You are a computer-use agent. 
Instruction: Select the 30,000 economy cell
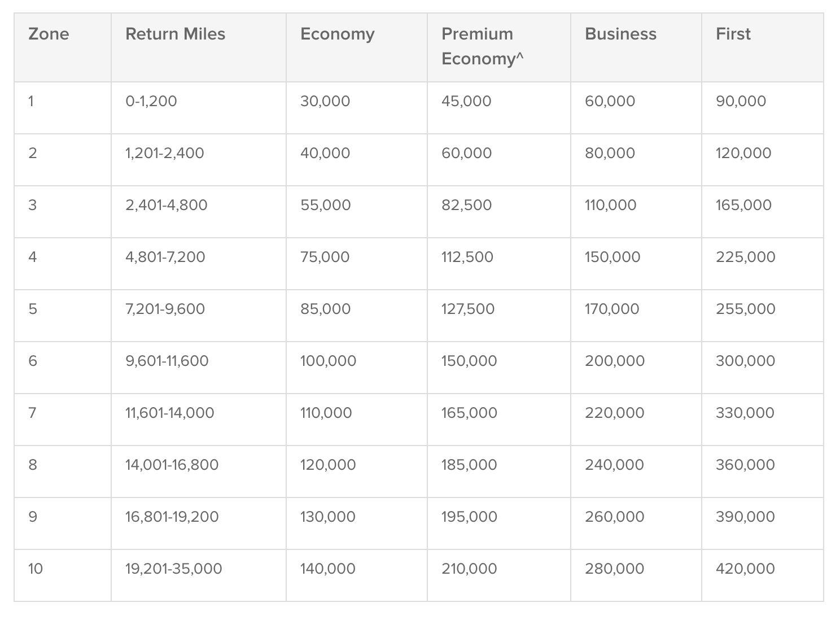325,101
